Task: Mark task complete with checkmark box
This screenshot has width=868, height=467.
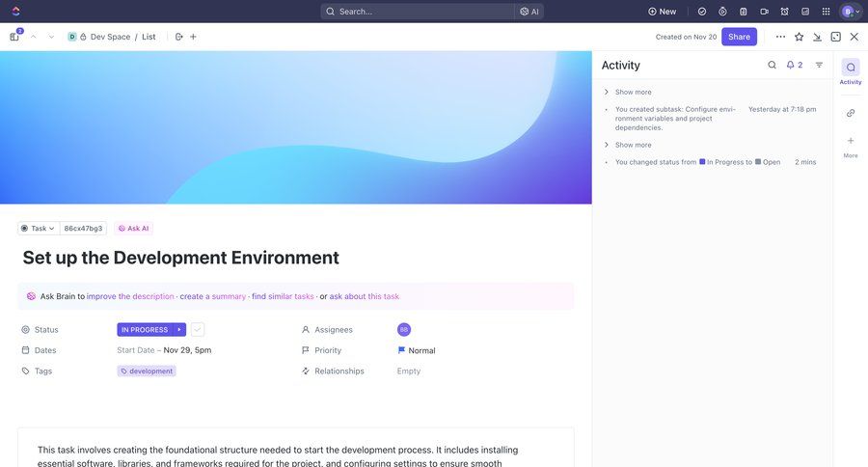Action: (198, 330)
